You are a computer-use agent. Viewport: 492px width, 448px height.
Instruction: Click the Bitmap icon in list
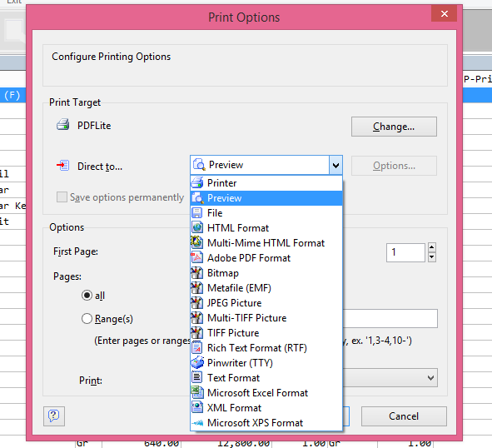pos(197,273)
